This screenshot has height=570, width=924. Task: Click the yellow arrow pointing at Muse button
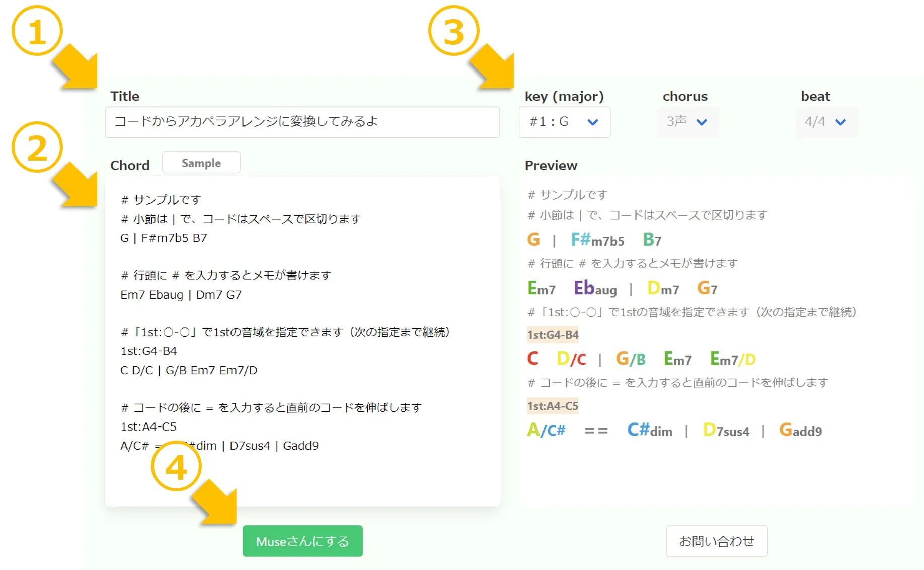click(216, 504)
